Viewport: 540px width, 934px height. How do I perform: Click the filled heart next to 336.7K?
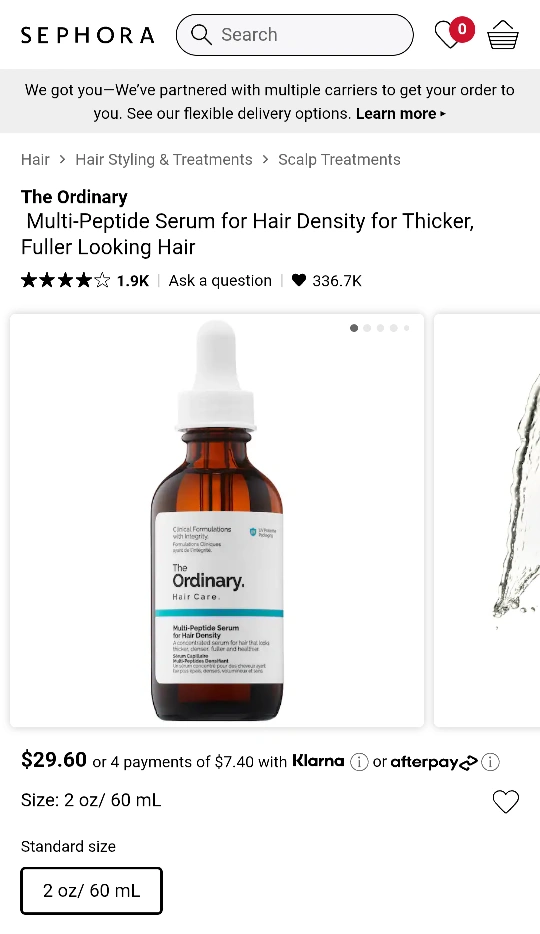click(299, 280)
